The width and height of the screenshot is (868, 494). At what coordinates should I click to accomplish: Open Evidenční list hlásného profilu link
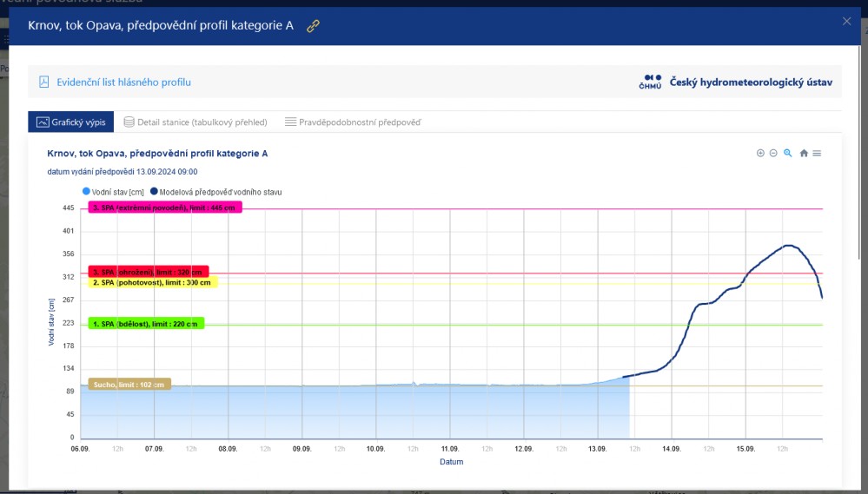click(123, 82)
